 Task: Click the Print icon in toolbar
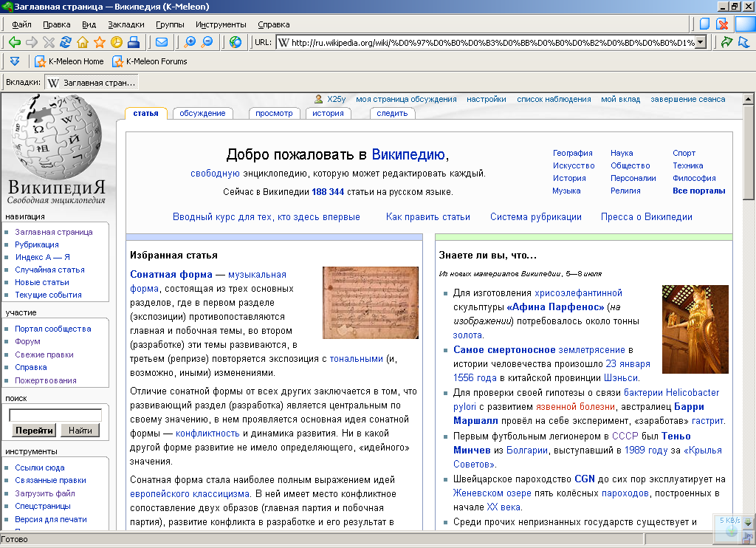(x=134, y=42)
